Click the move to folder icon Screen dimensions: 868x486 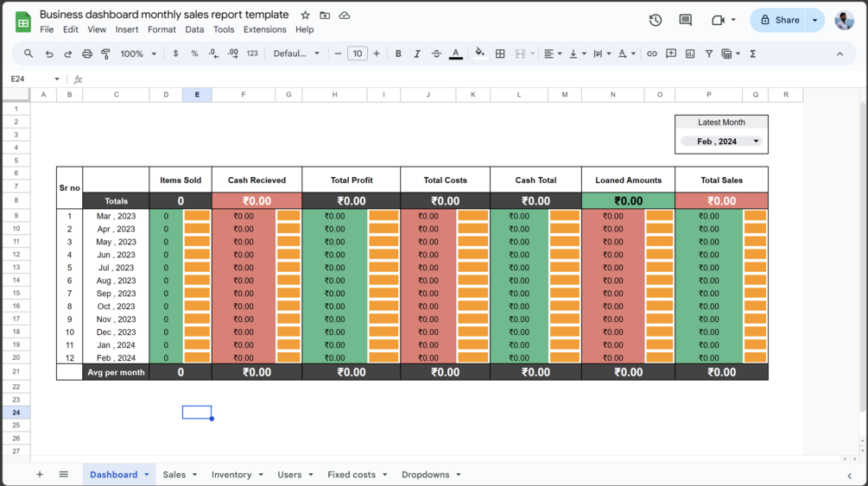[325, 15]
